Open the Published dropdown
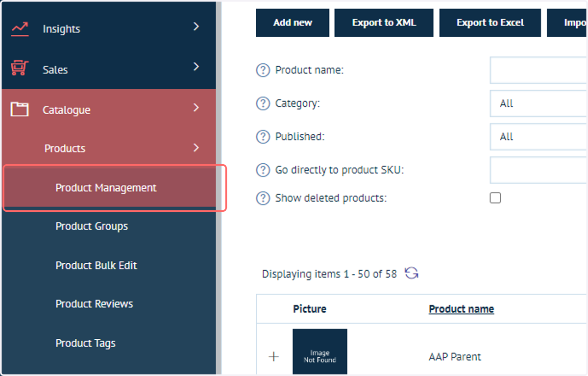 [539, 137]
